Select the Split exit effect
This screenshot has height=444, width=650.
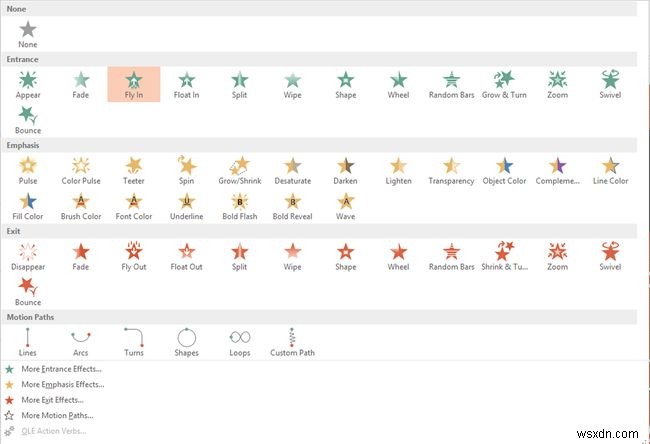(240, 257)
